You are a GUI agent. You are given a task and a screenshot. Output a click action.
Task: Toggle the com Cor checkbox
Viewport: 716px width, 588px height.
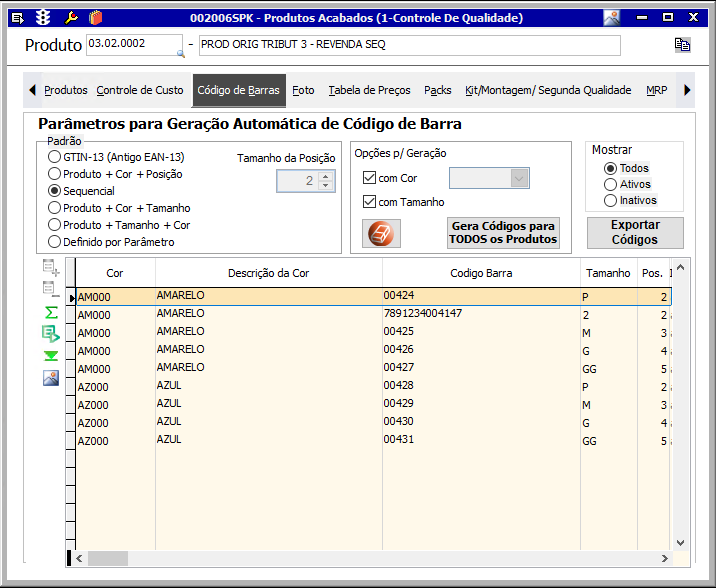click(x=369, y=178)
